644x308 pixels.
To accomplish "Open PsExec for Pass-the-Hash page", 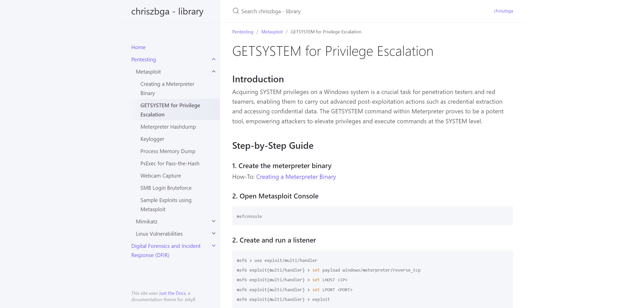I will coord(170,163).
